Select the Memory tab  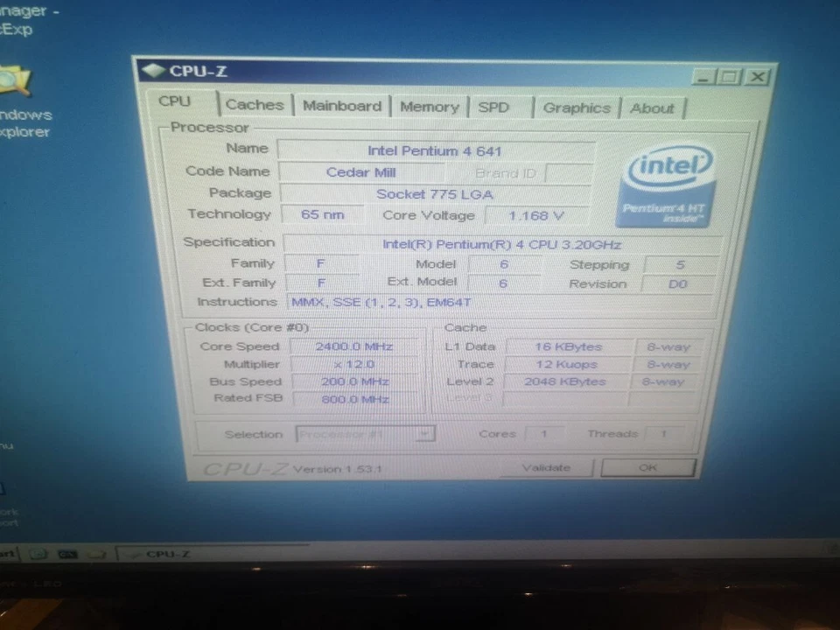point(429,107)
